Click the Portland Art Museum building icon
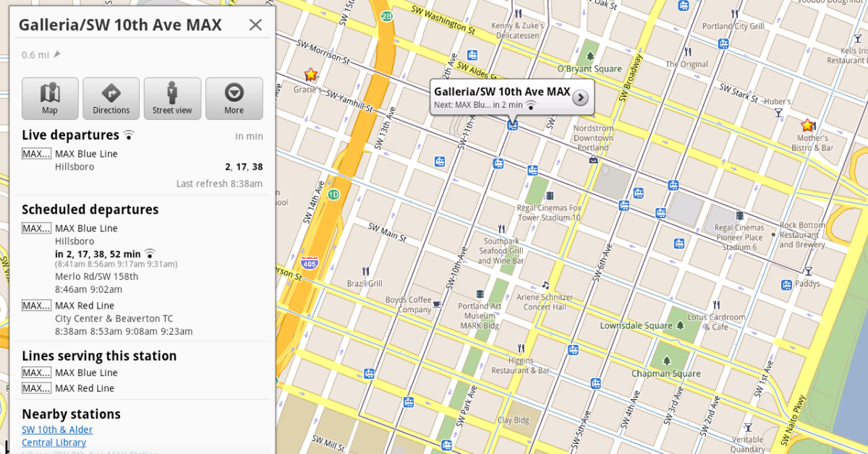 click(x=480, y=294)
